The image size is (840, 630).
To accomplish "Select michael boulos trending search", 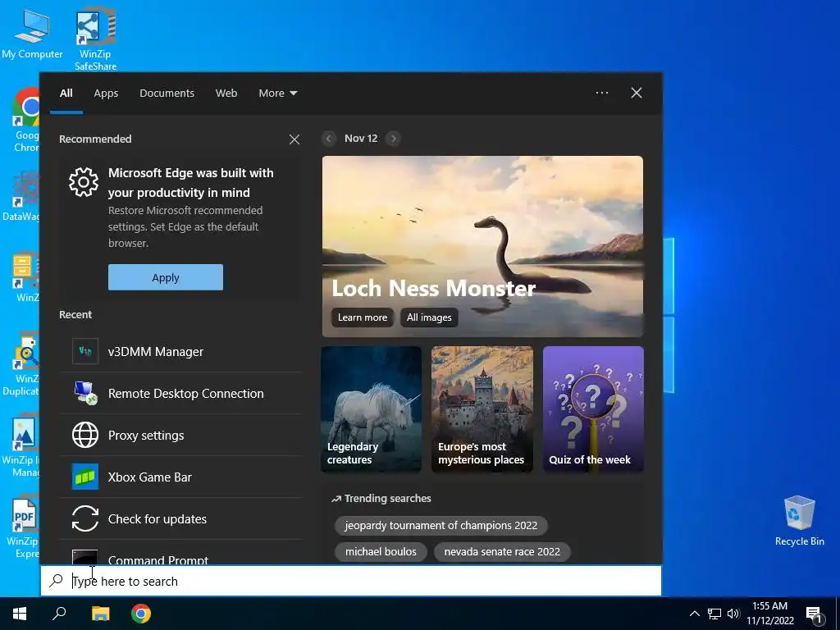I will pos(381,552).
